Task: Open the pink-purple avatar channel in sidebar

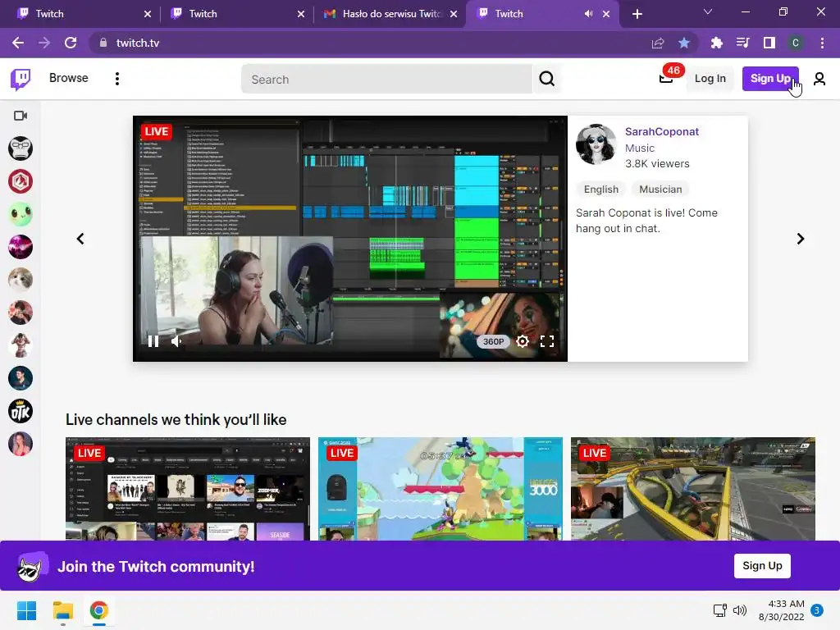Action: pos(21,247)
